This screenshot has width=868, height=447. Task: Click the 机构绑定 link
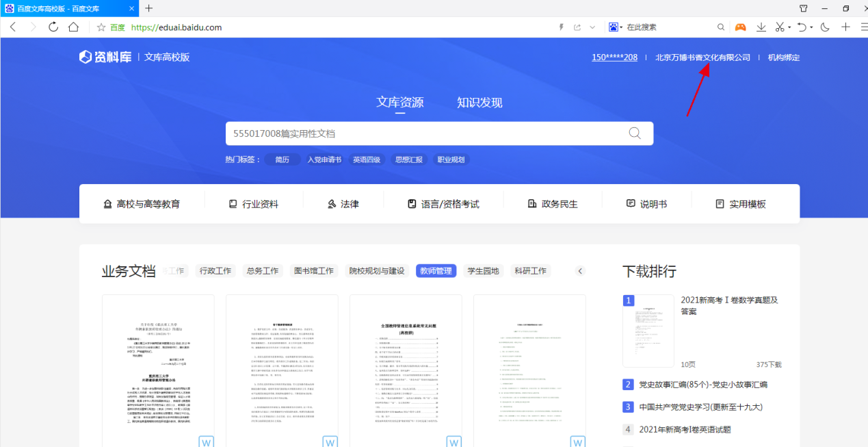click(783, 58)
